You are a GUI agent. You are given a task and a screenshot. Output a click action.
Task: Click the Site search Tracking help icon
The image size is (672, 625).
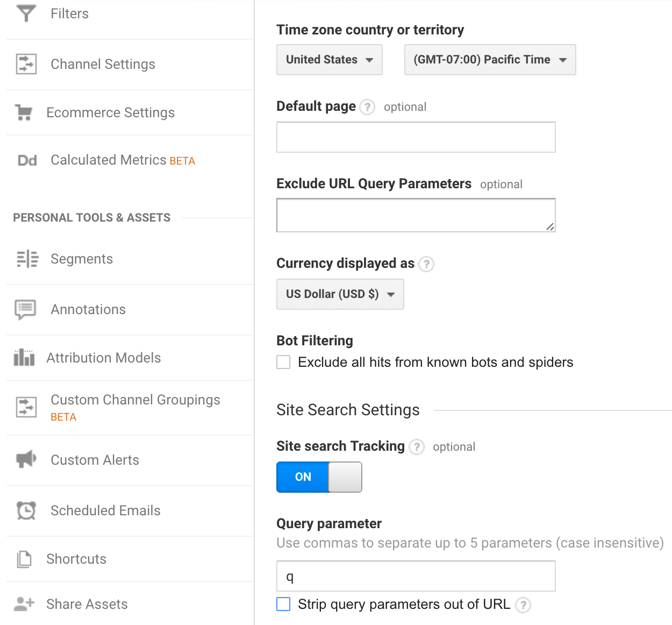(x=416, y=447)
